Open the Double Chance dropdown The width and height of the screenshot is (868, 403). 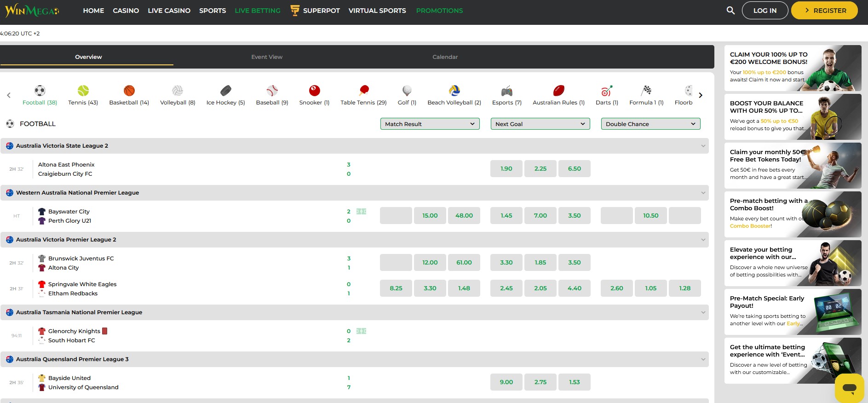[651, 124]
